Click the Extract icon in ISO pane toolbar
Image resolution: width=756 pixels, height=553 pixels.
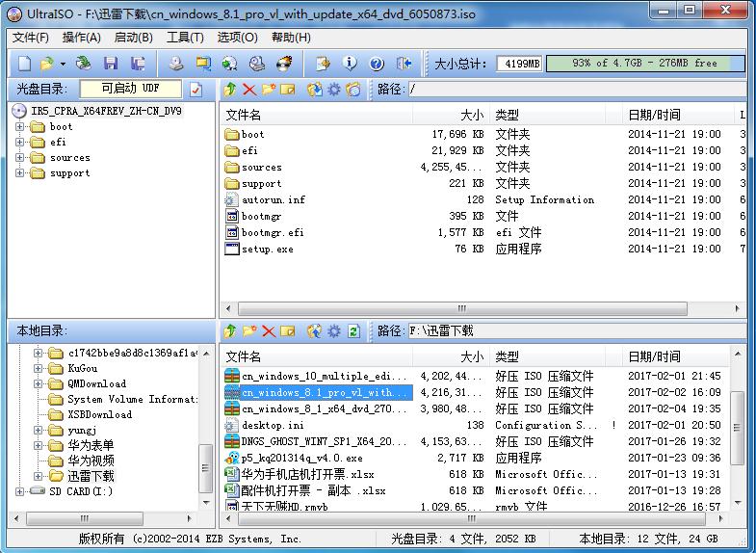click(315, 90)
